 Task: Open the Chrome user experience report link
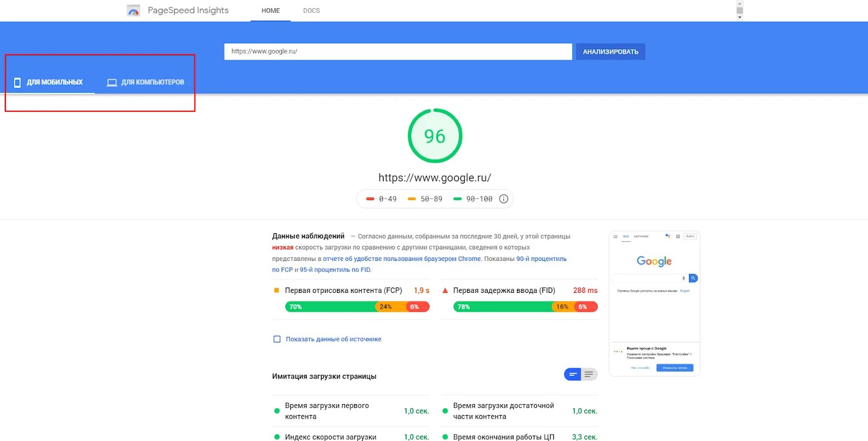(x=402, y=259)
